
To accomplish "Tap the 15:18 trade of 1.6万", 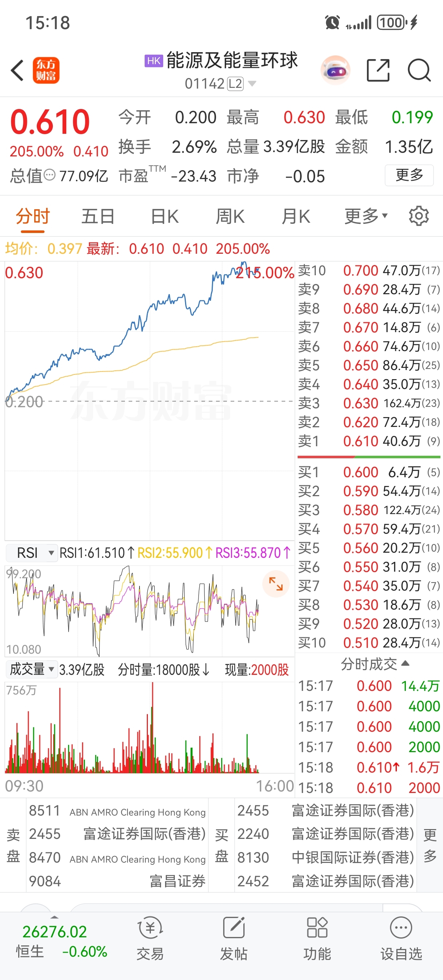I will (x=369, y=767).
